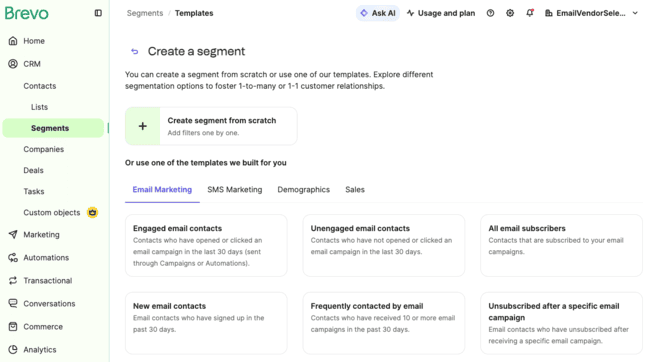Click Create segment from scratch
Viewport: 650px width, 362px height.
(211, 126)
